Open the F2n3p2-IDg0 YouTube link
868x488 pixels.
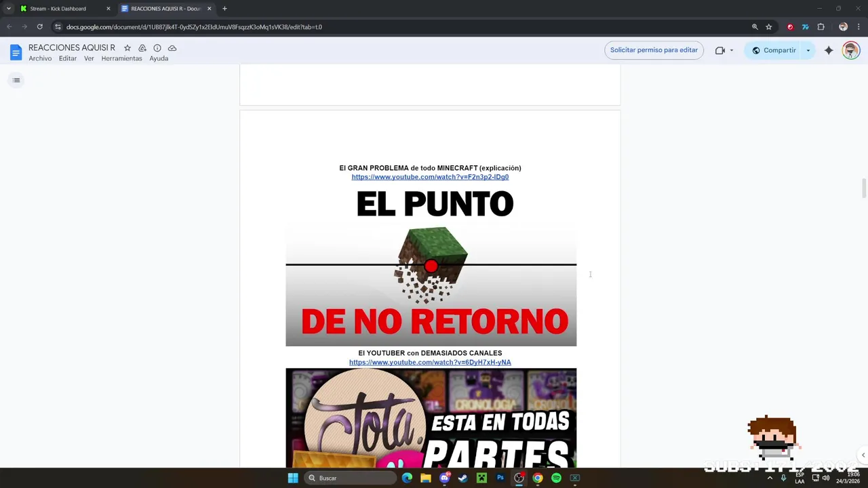point(430,177)
